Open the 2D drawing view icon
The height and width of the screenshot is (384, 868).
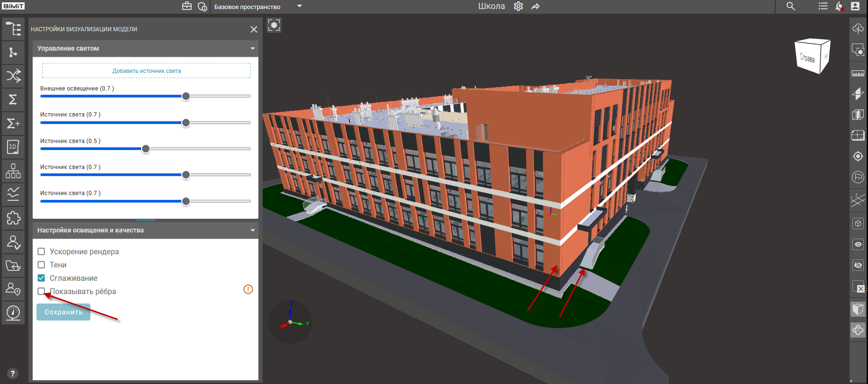pyautogui.click(x=13, y=147)
